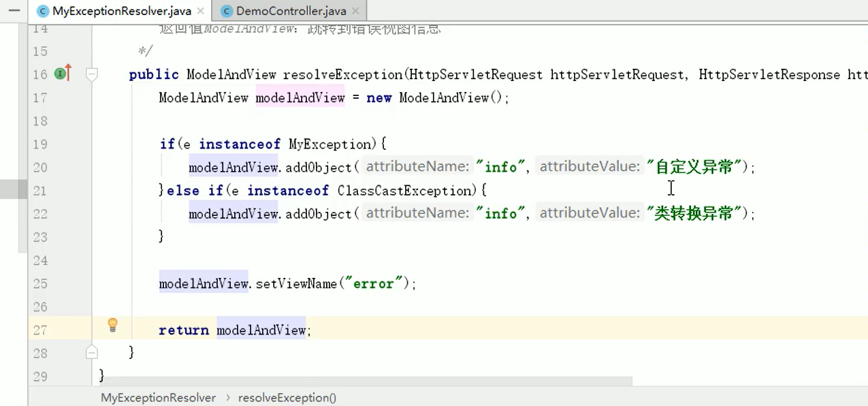The height and width of the screenshot is (406, 868).
Task: Collapse the class body fold marker near line 28
Action: pyautogui.click(x=92, y=352)
